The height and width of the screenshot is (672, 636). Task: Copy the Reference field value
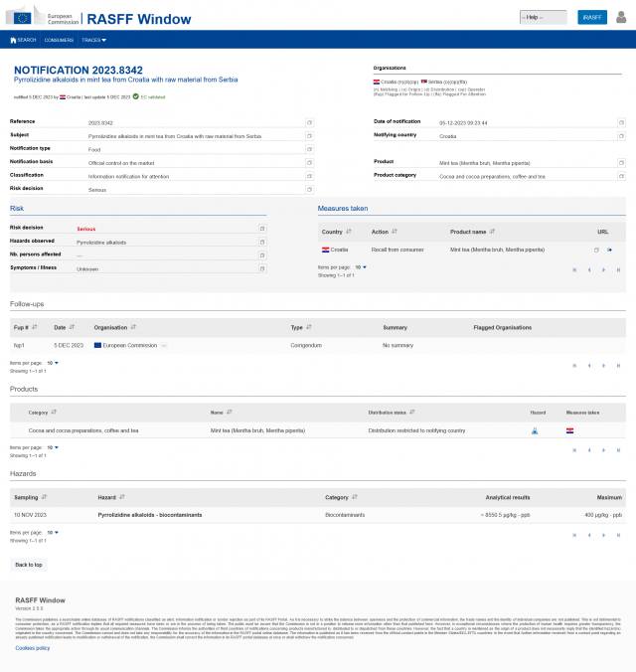[x=309, y=122]
